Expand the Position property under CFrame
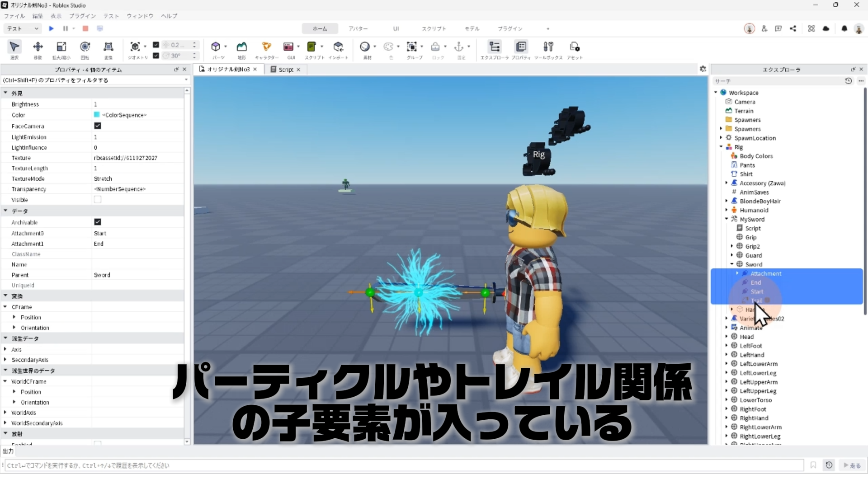This screenshot has height=488, width=868. [14, 317]
